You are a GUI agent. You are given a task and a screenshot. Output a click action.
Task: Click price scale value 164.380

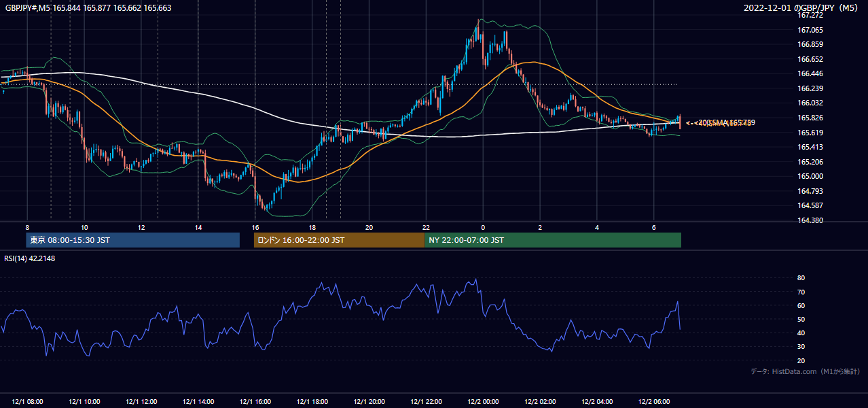(810, 220)
